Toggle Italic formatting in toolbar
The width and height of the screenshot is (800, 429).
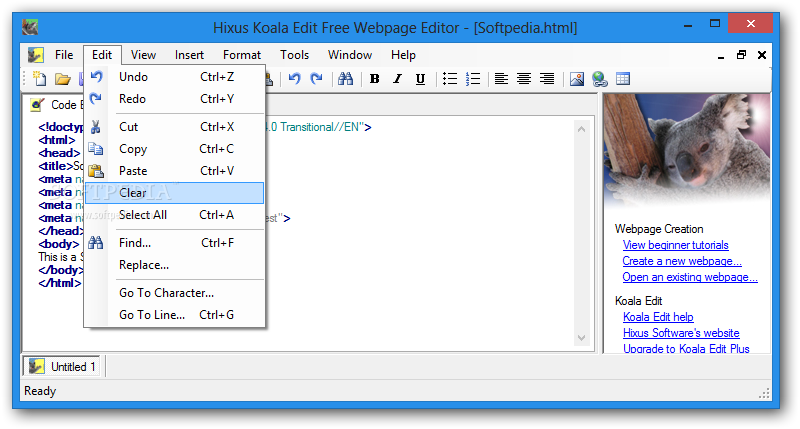(397, 79)
